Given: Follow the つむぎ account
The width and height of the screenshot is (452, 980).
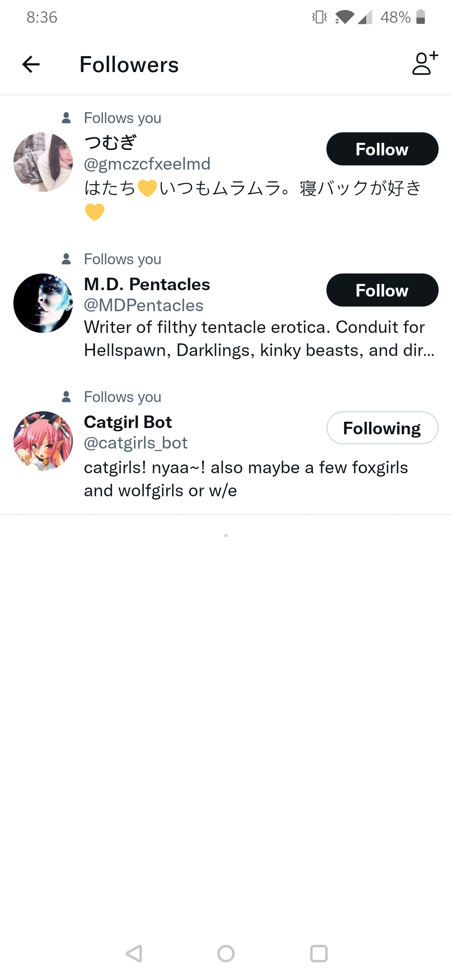Looking at the screenshot, I should pyautogui.click(x=382, y=149).
